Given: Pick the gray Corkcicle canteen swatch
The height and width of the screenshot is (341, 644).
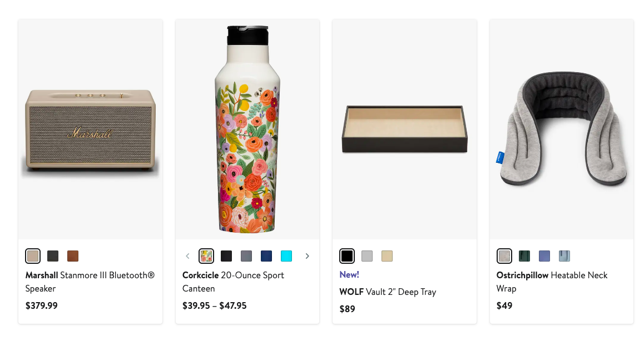Looking at the screenshot, I should click(246, 256).
